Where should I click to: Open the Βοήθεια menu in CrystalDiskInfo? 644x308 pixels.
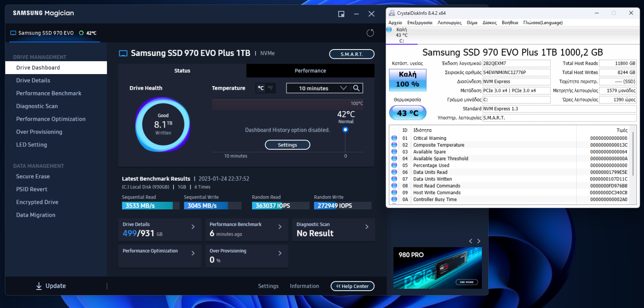point(510,23)
